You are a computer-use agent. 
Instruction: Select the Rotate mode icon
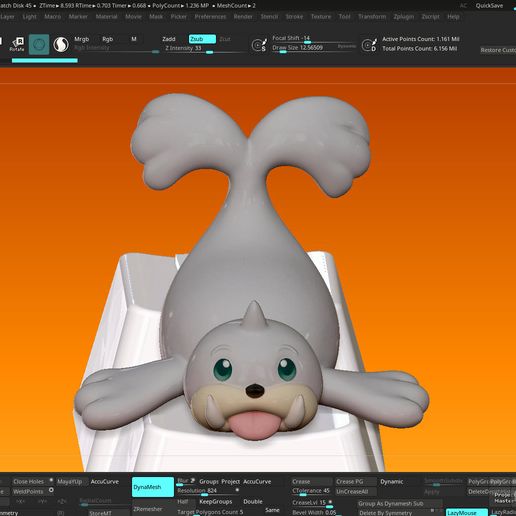pos(17,44)
